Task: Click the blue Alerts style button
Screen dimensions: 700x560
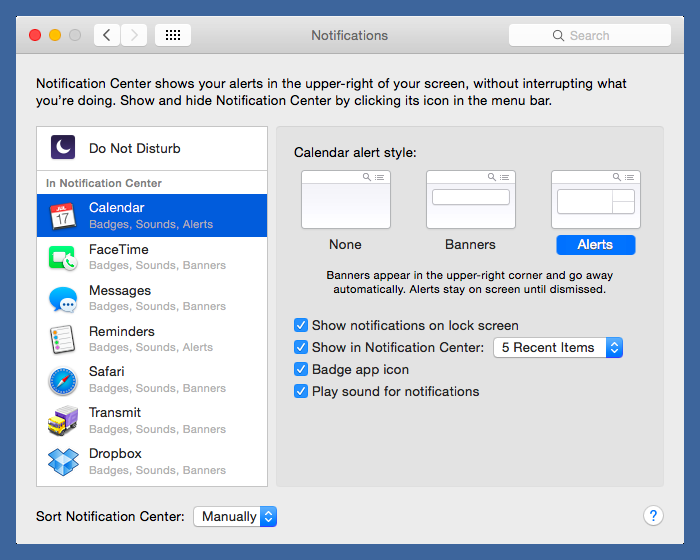Action: [x=595, y=244]
